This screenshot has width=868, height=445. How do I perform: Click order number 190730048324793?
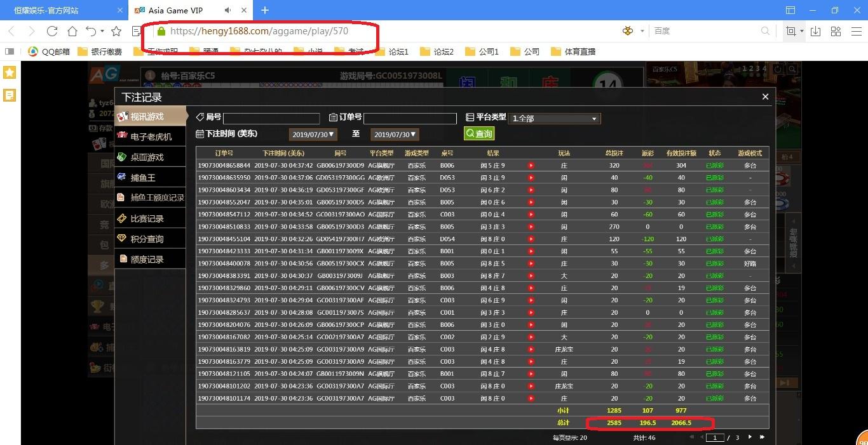(x=224, y=300)
